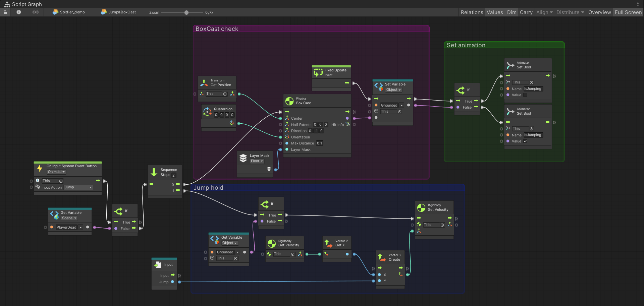Screen dimensions: 644x306
Task: Click the Rigidbody Set Velocity node icon
Action: click(421, 207)
